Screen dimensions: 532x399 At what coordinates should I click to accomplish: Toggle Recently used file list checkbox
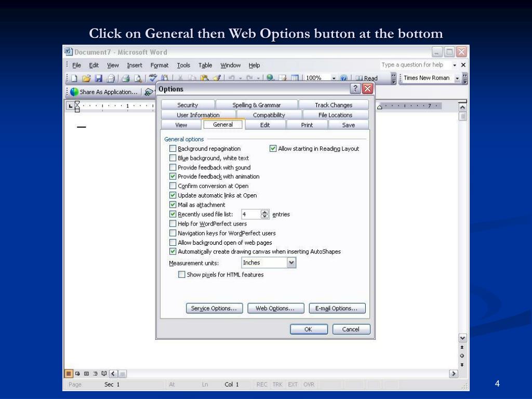tap(172, 214)
